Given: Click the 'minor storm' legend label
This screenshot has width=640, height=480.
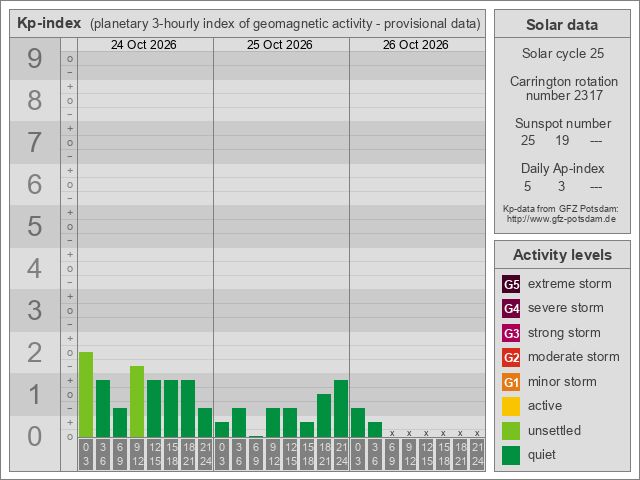Looking at the screenshot, I should point(562,382).
